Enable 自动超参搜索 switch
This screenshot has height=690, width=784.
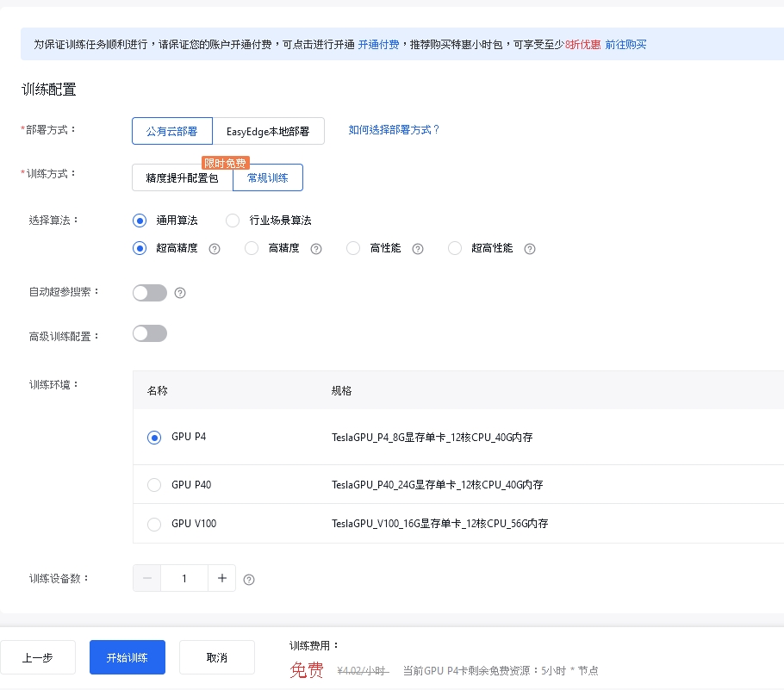click(x=150, y=293)
